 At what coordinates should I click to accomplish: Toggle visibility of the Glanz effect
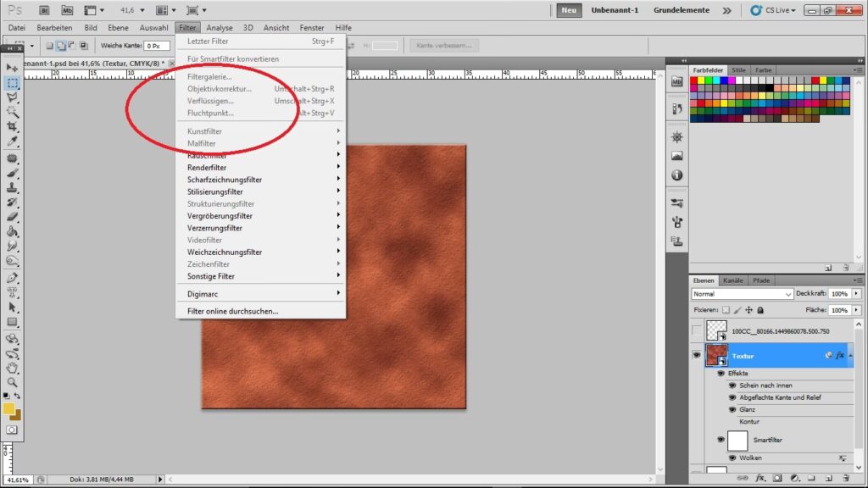[732, 409]
